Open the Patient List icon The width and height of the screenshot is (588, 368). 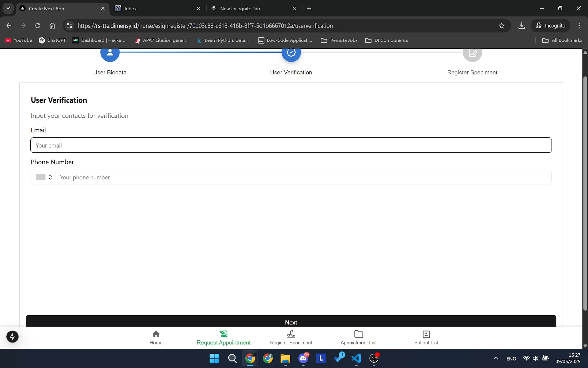(x=426, y=334)
